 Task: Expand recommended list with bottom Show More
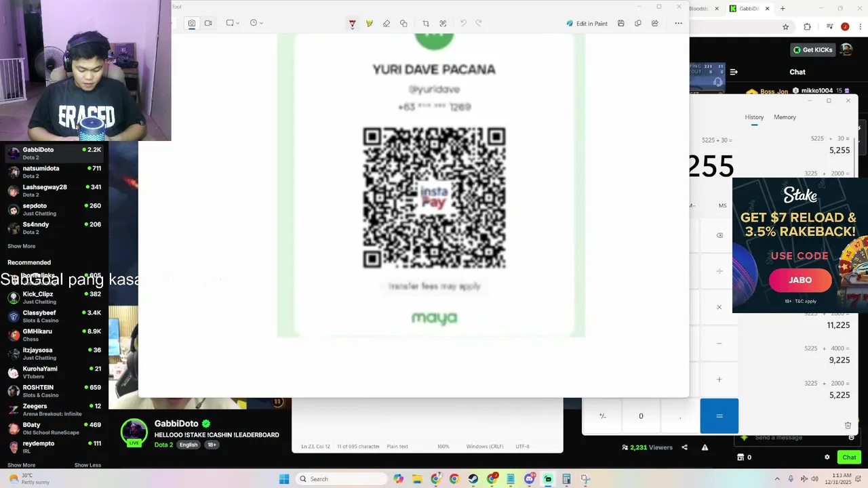[x=21, y=465]
